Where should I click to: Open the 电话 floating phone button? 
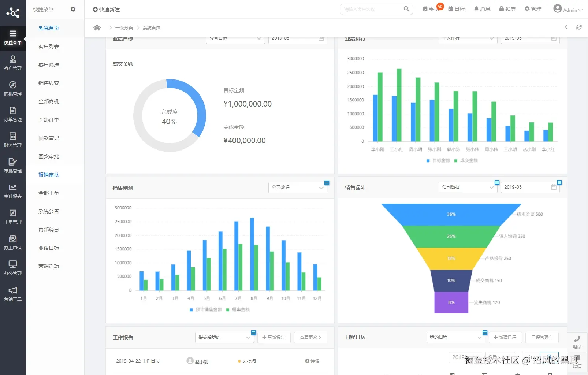pos(577,342)
